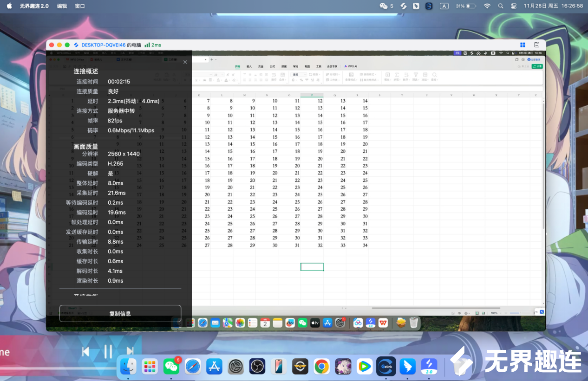This screenshot has height=381, width=588.
Task: Click the green 分享 button in WPS
Action: pos(537,66)
